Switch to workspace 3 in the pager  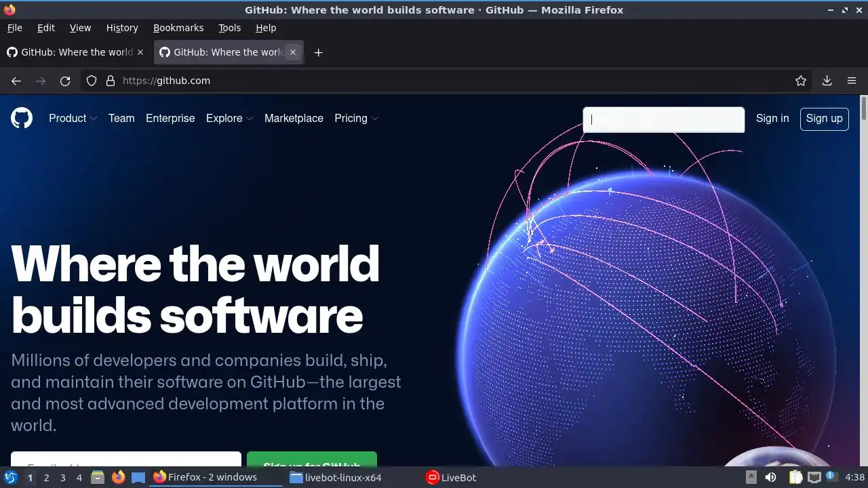[62, 477]
